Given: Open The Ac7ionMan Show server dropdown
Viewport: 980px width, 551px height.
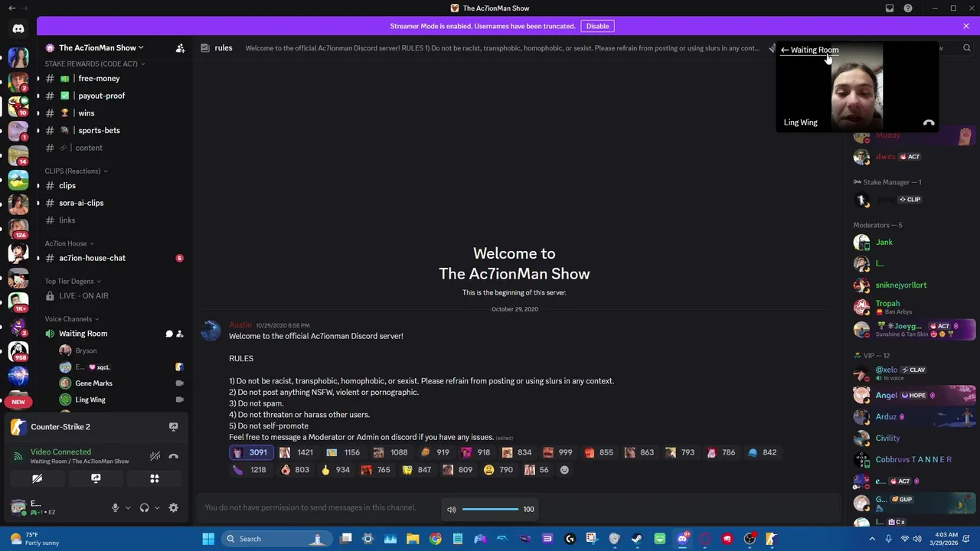Looking at the screenshot, I should [101, 47].
